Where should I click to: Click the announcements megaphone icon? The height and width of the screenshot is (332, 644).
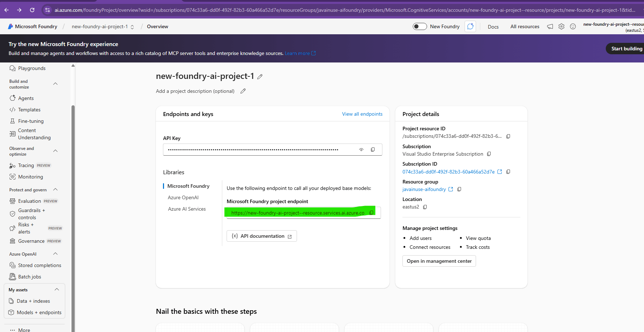point(550,26)
